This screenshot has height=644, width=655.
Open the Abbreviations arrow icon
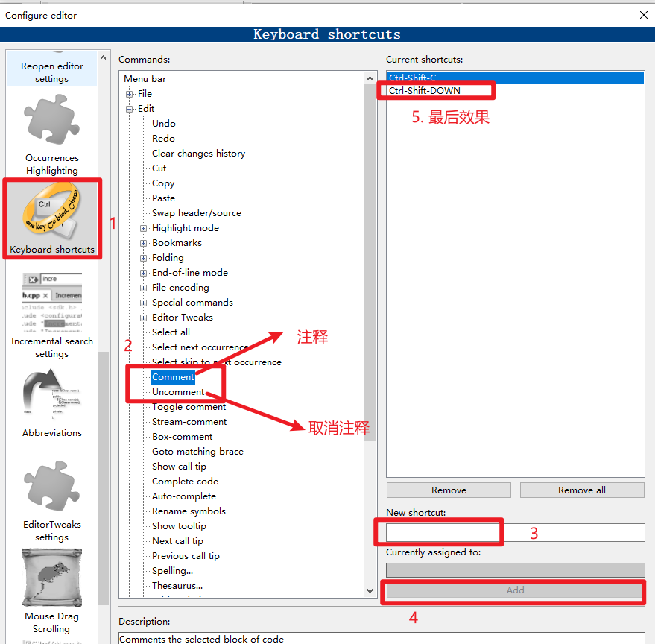pyautogui.click(x=51, y=395)
